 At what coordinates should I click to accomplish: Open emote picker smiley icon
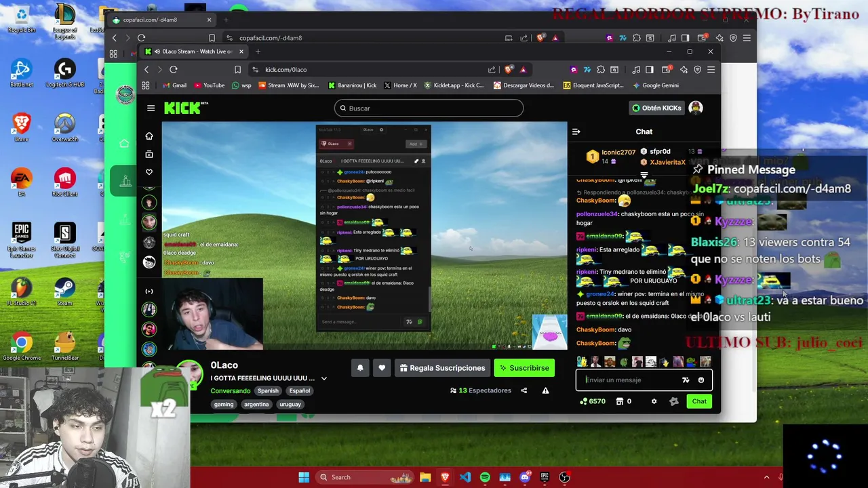(701, 380)
